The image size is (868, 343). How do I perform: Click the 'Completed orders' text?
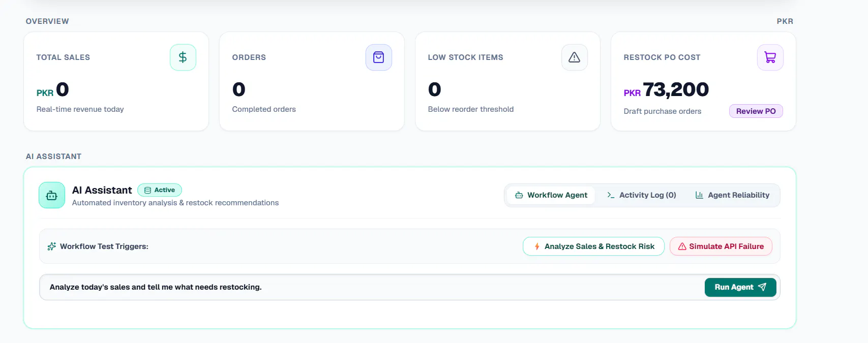[264, 109]
